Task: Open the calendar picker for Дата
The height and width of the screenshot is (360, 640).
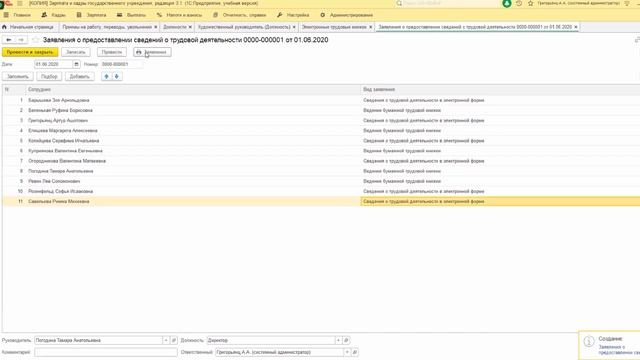Action: [76, 64]
